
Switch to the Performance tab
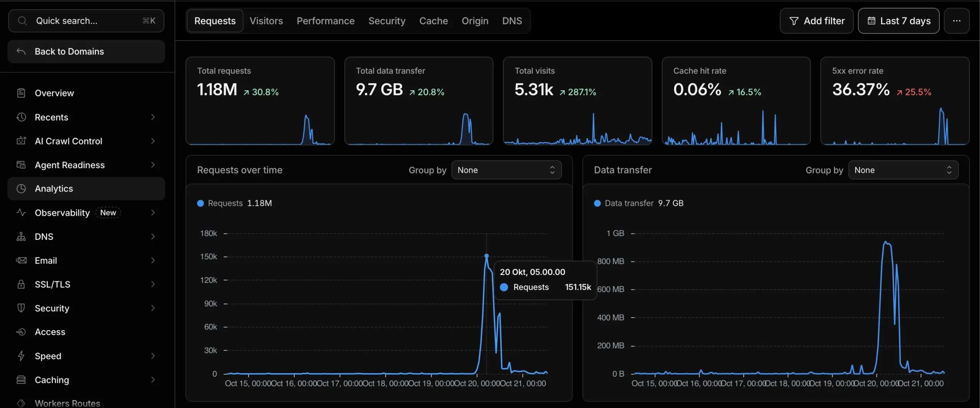pyautogui.click(x=325, y=21)
